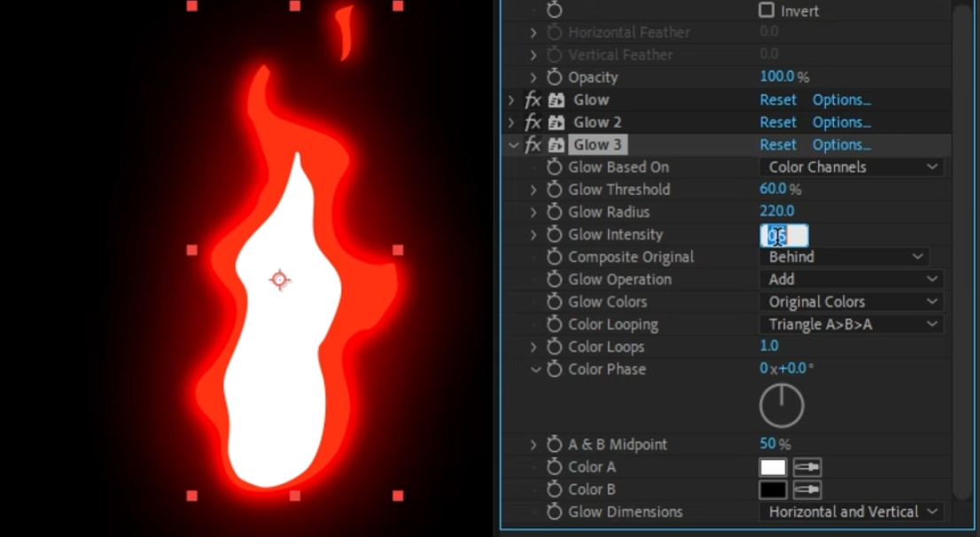The height and width of the screenshot is (537, 980).
Task: Click the Glow 2 effect preset icon
Action: tap(556, 122)
